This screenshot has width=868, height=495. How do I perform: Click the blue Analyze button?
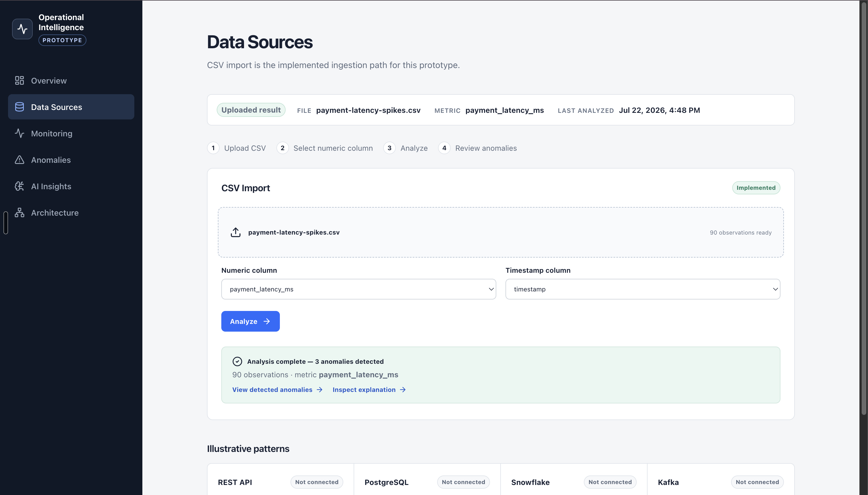point(251,321)
